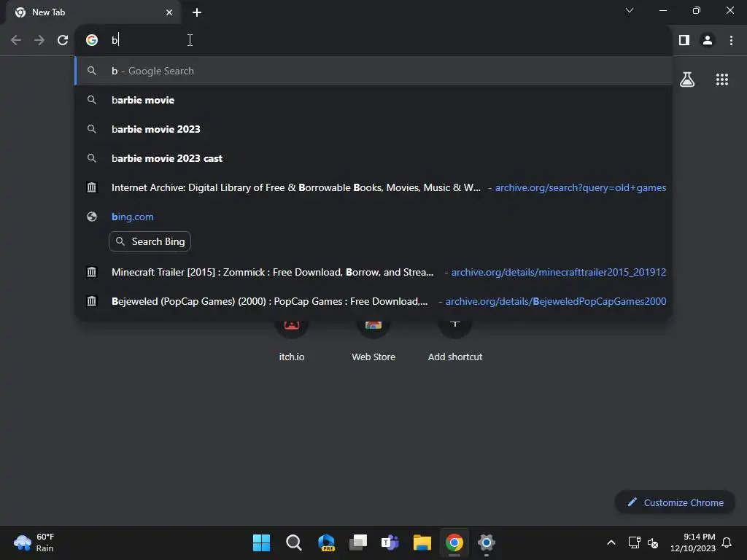Click the browser Back arrow
747x560 pixels.
click(x=16, y=40)
